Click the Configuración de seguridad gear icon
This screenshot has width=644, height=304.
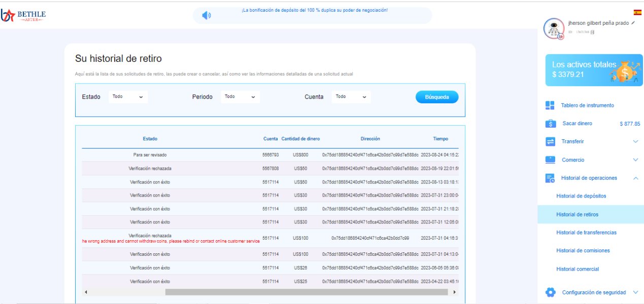pos(550,292)
